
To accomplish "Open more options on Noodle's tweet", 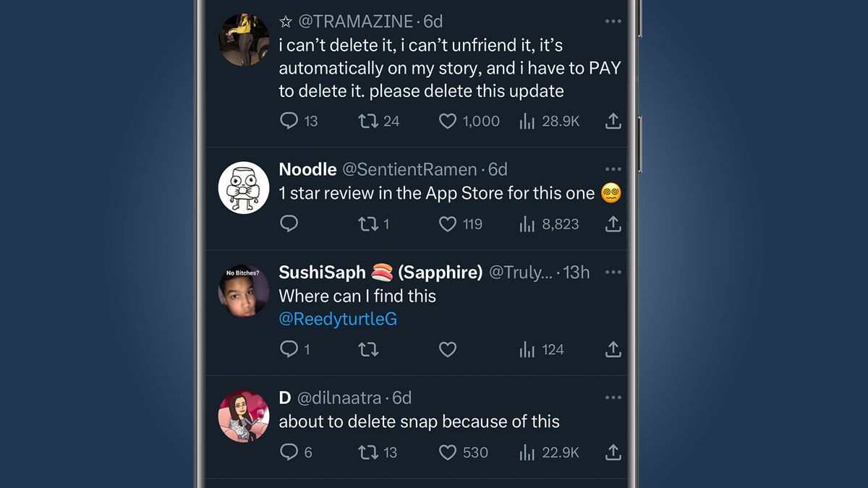I will 613,169.
